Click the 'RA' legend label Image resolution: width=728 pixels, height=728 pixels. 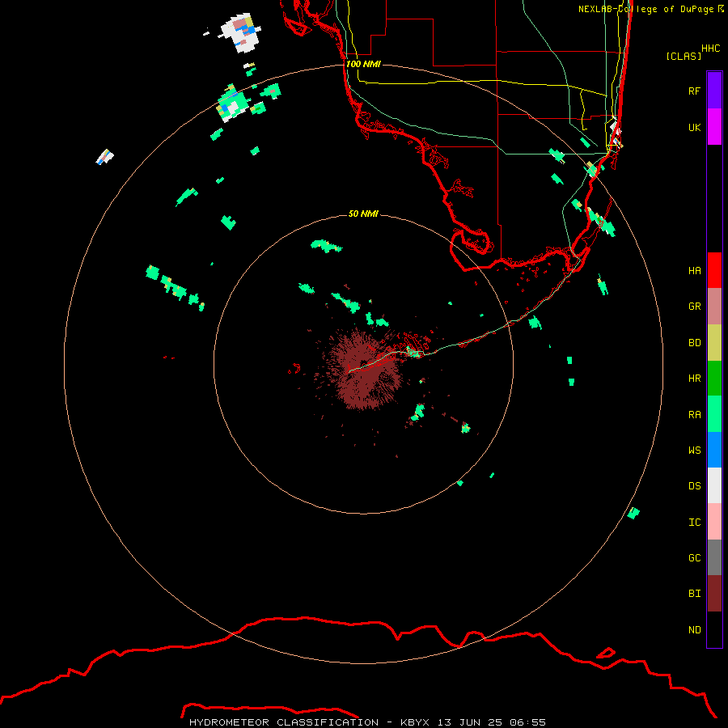pos(694,414)
